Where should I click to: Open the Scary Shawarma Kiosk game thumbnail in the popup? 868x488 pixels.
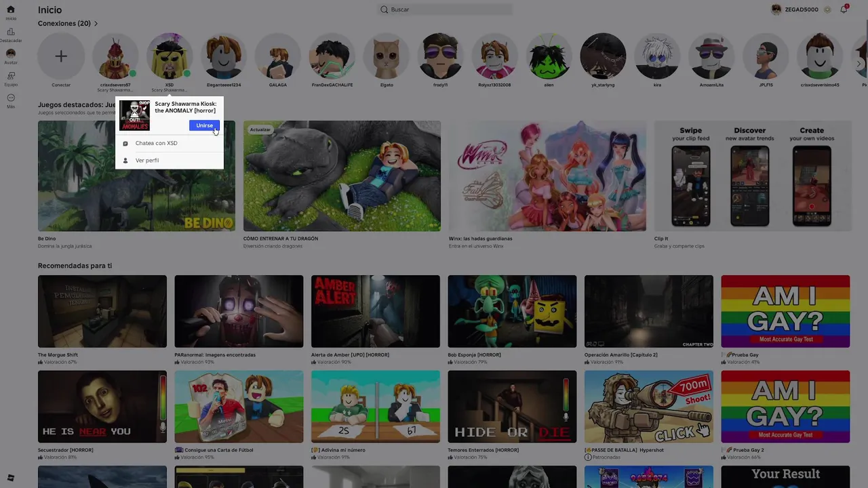134,115
